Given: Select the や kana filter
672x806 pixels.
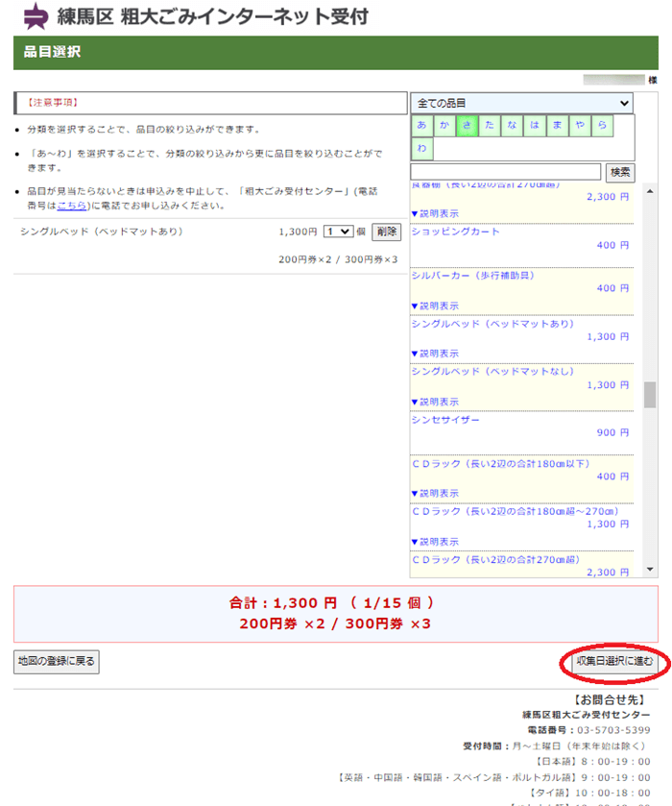Looking at the screenshot, I should (x=580, y=126).
